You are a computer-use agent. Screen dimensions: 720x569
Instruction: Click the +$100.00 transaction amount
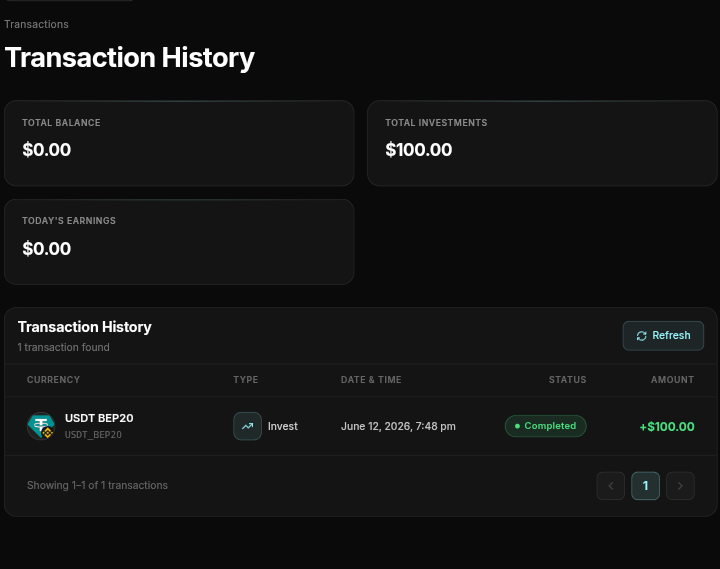(x=667, y=427)
